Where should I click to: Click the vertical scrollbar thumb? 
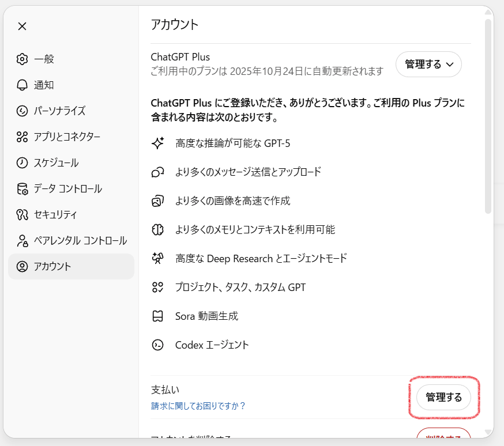click(x=488, y=115)
